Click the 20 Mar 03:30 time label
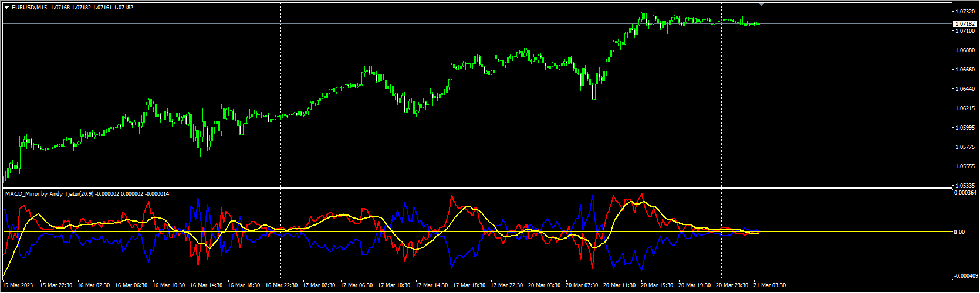 pyautogui.click(x=545, y=285)
